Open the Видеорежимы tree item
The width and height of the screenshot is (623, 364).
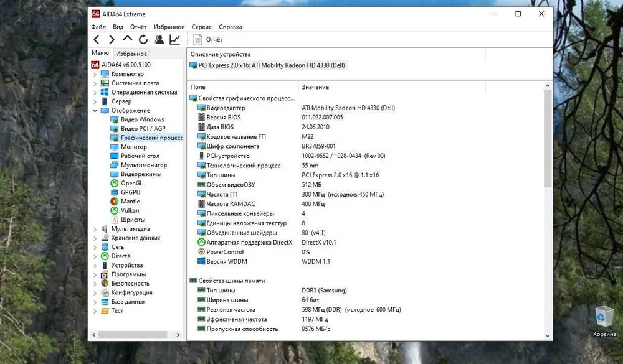[x=141, y=174]
